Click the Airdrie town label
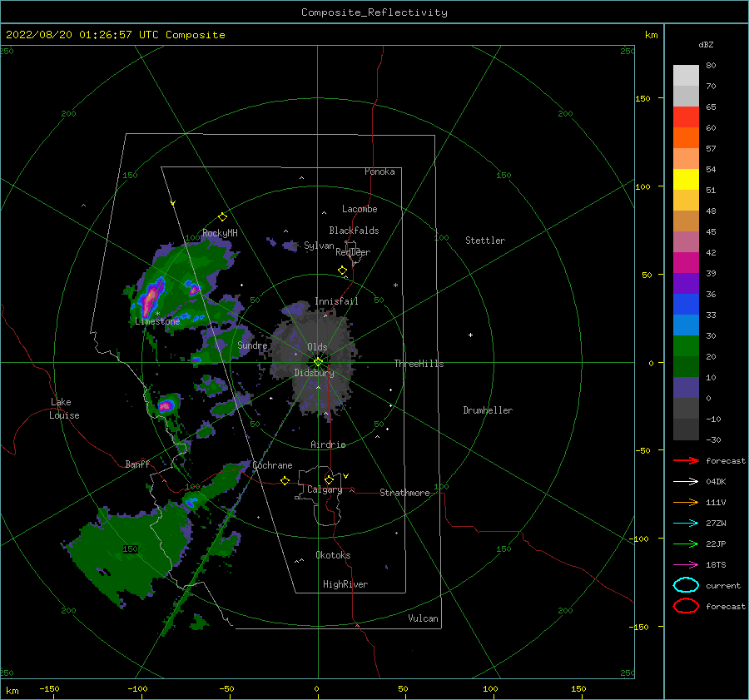This screenshot has width=749, height=700. [328, 444]
